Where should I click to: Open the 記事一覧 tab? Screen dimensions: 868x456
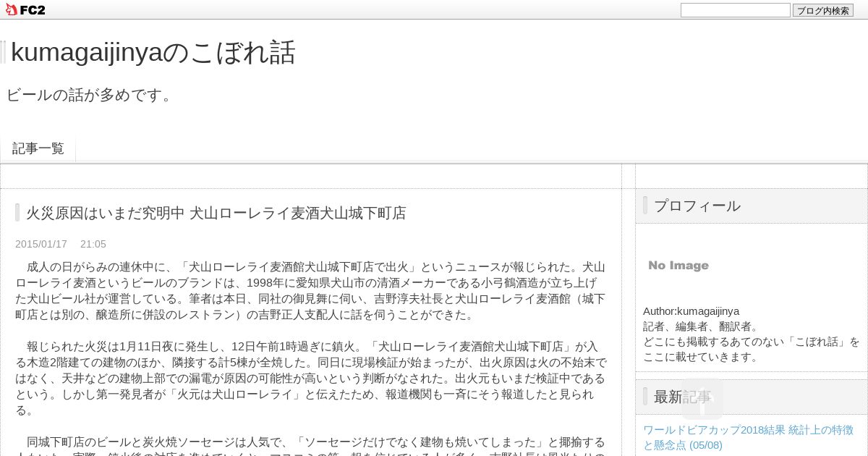tap(38, 148)
